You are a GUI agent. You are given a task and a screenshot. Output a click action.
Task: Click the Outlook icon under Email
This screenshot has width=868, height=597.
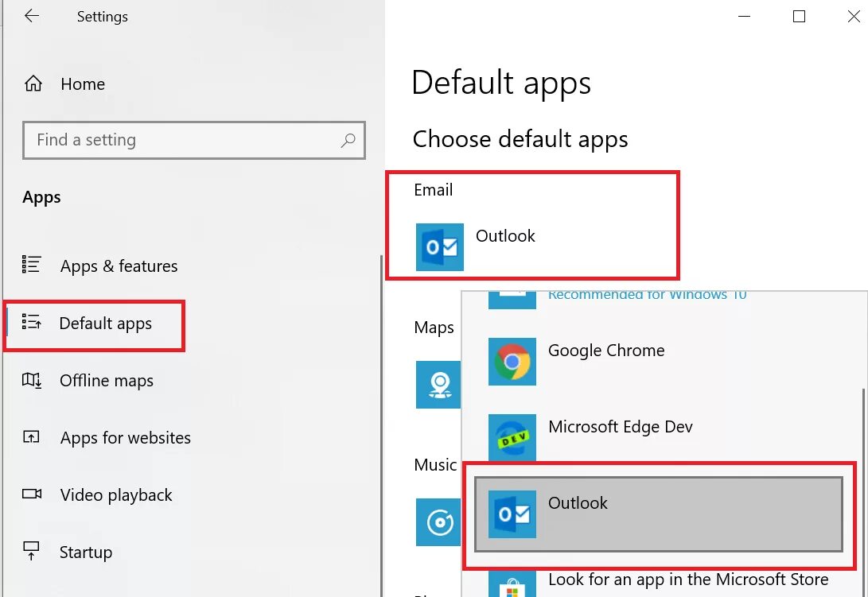click(439, 247)
